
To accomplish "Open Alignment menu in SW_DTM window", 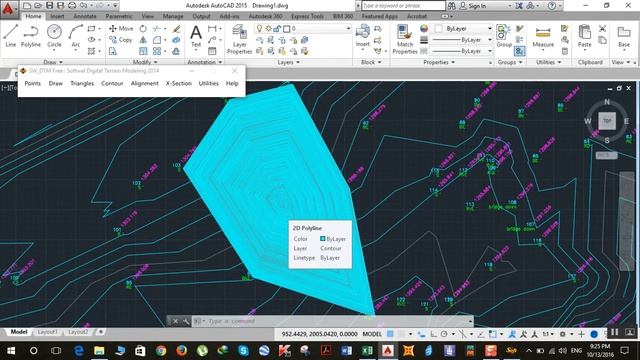I will click(x=144, y=83).
